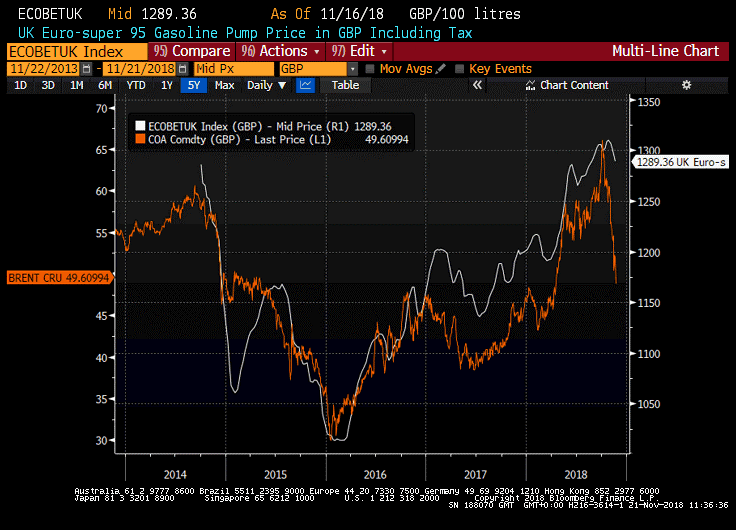
Task: Click the 30 left axis value
Action: click(x=101, y=440)
